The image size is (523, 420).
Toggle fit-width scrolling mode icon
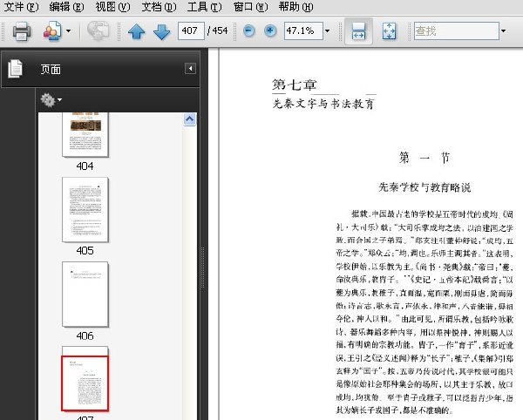pos(358,31)
